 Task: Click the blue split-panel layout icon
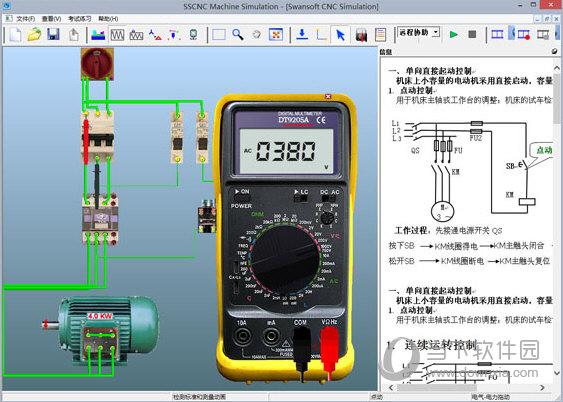click(x=497, y=34)
